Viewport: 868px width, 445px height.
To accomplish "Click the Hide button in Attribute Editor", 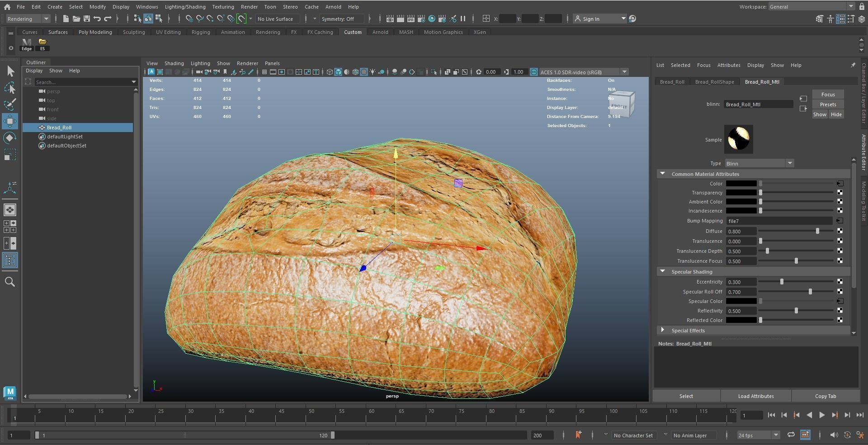I will 836,114.
